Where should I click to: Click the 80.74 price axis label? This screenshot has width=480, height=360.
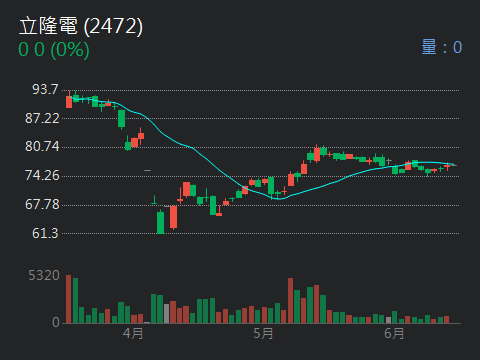(42, 146)
